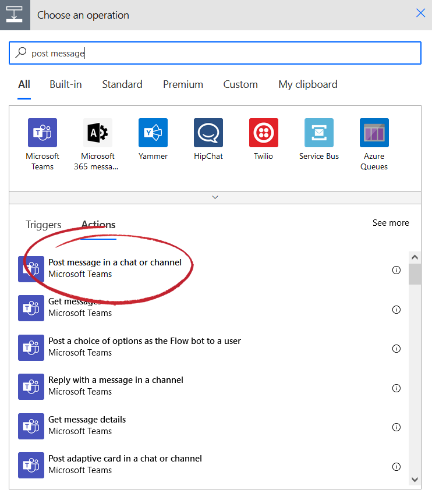Switch to the Triggers tab
432x504 pixels.
[44, 225]
